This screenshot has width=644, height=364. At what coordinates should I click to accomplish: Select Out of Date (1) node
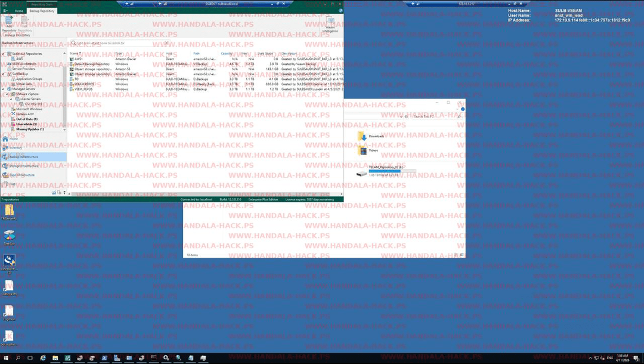(x=24, y=119)
